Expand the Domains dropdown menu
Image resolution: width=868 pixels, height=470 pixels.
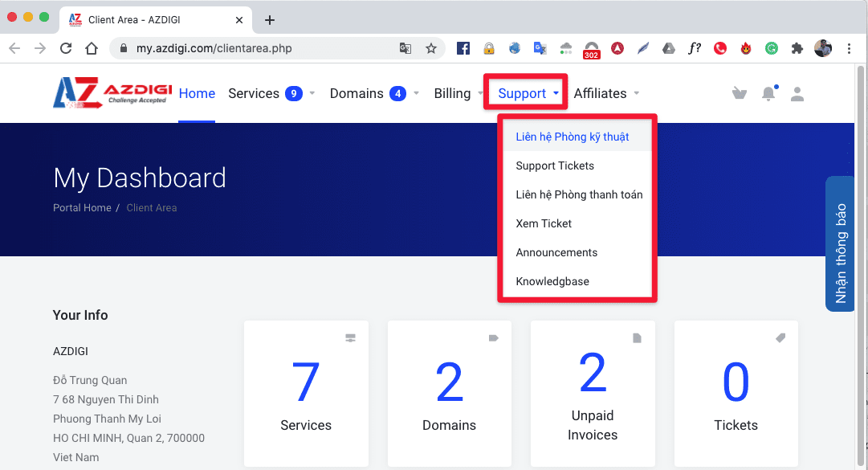(x=374, y=93)
